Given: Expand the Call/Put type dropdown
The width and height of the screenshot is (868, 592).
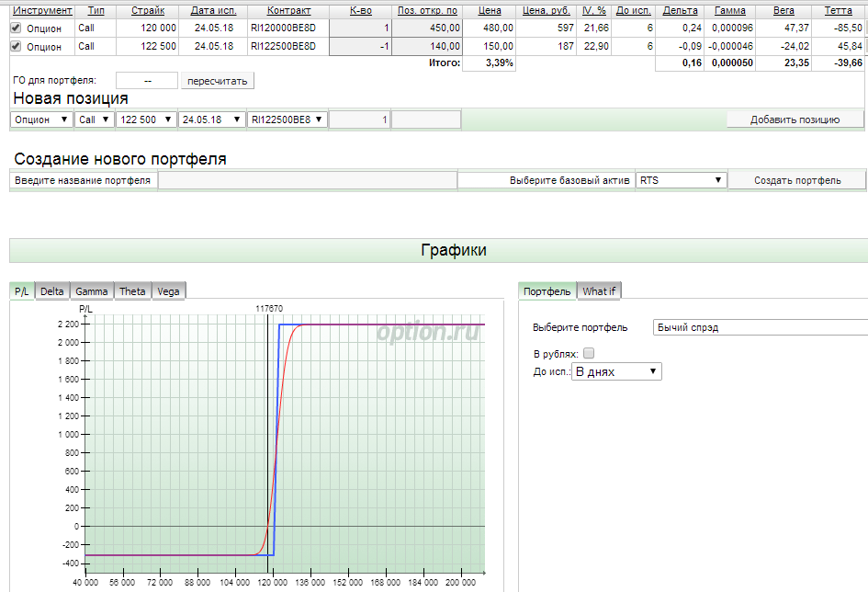Looking at the screenshot, I should pyautogui.click(x=94, y=120).
